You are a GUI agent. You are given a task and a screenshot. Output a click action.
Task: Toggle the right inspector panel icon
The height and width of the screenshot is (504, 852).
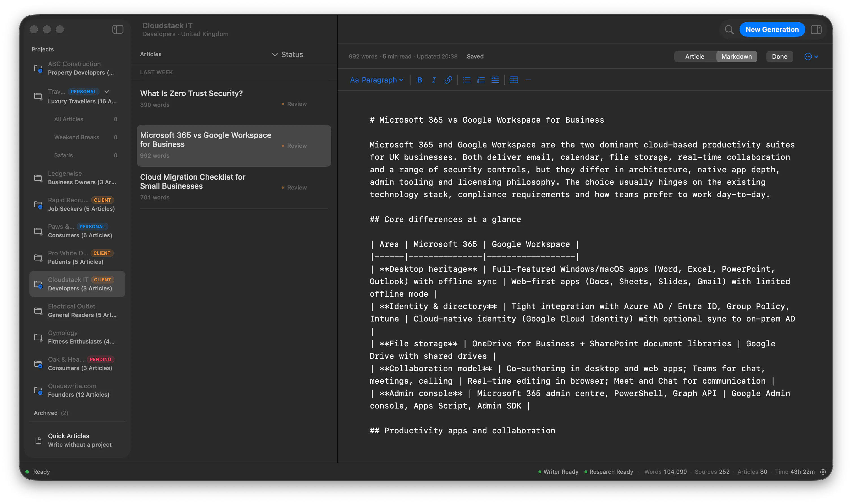coord(816,30)
